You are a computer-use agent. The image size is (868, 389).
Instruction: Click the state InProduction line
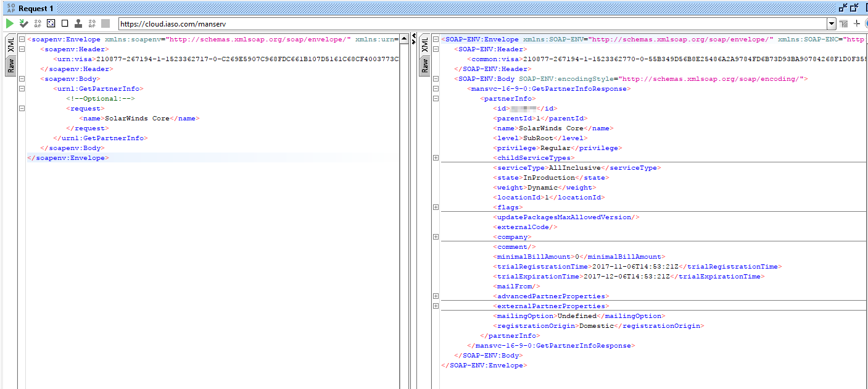pos(551,177)
